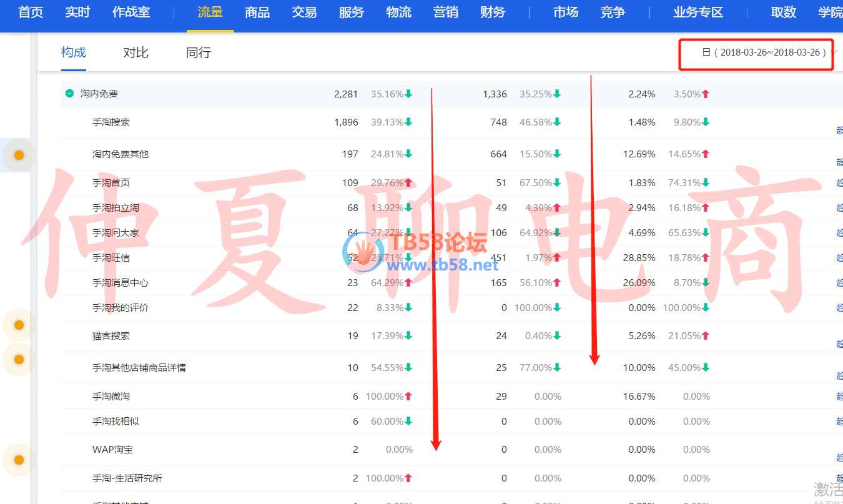The height and width of the screenshot is (504, 843).
Task: Click the 手淘首页 traffic source row
Action: click(111, 183)
